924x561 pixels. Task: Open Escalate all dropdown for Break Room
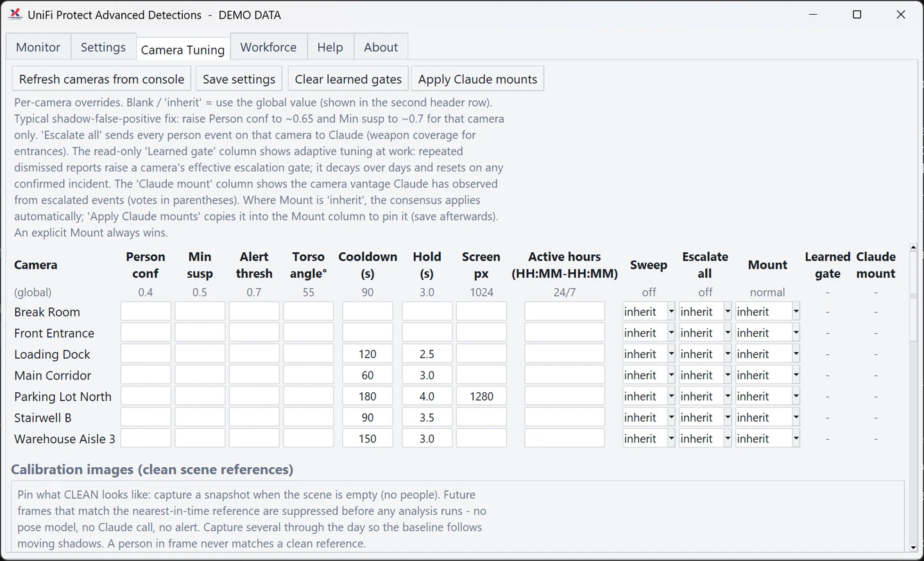click(x=705, y=312)
